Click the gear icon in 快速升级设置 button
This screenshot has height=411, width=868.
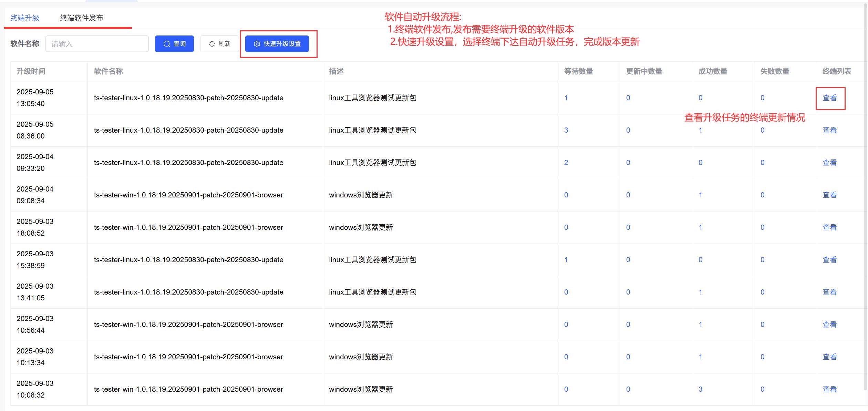point(257,44)
